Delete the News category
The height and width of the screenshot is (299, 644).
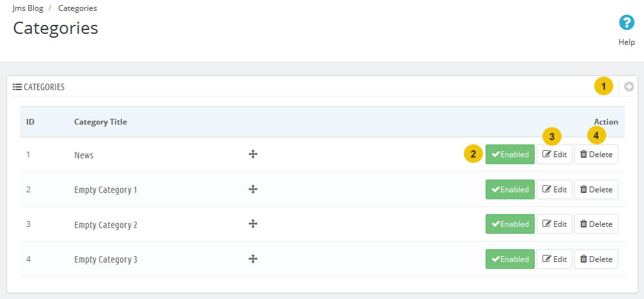click(x=596, y=155)
